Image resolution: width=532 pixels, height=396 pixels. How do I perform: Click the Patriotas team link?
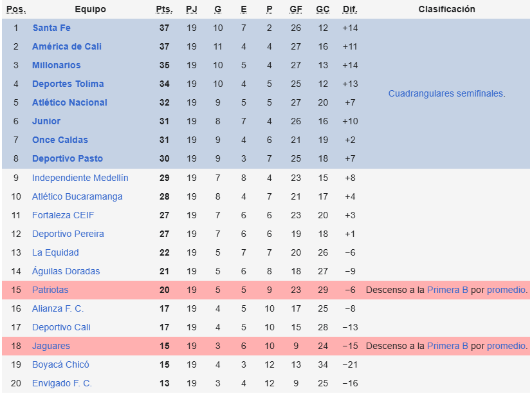click(50, 290)
